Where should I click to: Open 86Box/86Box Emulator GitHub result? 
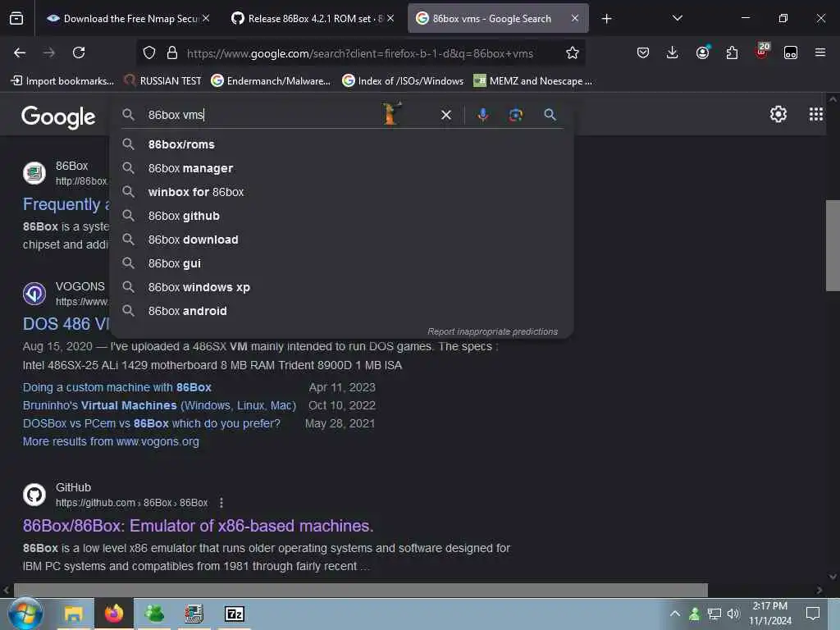(x=198, y=526)
